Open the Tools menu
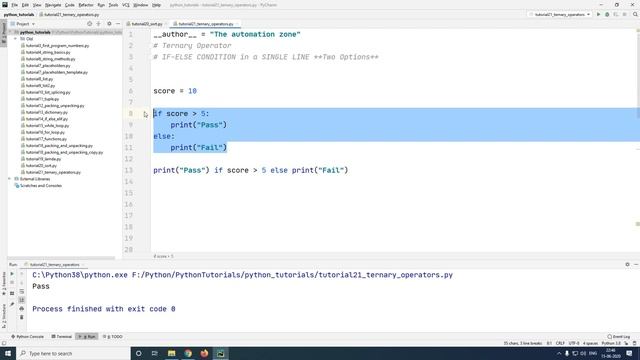 point(113,5)
